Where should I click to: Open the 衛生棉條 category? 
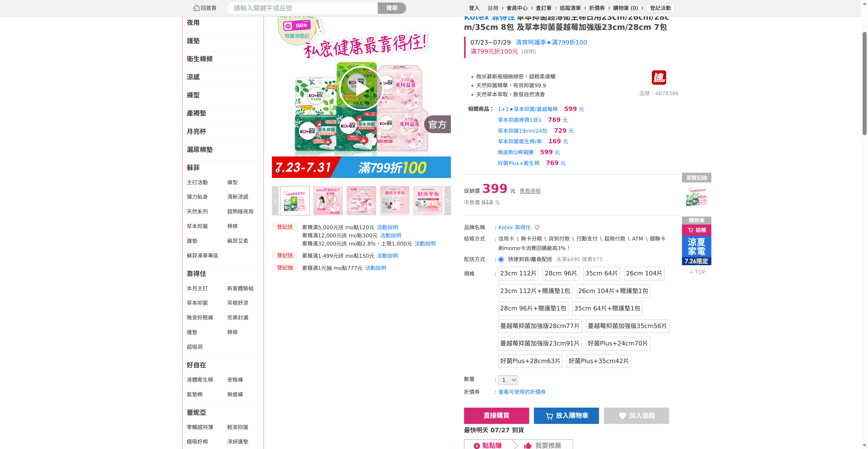pyautogui.click(x=200, y=59)
